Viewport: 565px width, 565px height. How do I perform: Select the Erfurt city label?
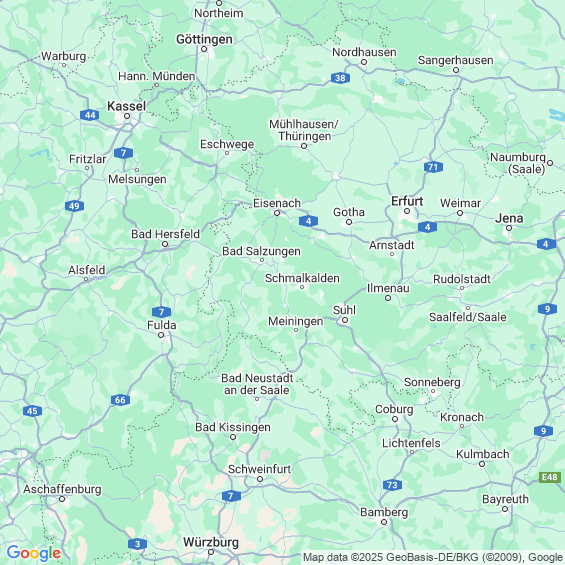[x=407, y=201]
